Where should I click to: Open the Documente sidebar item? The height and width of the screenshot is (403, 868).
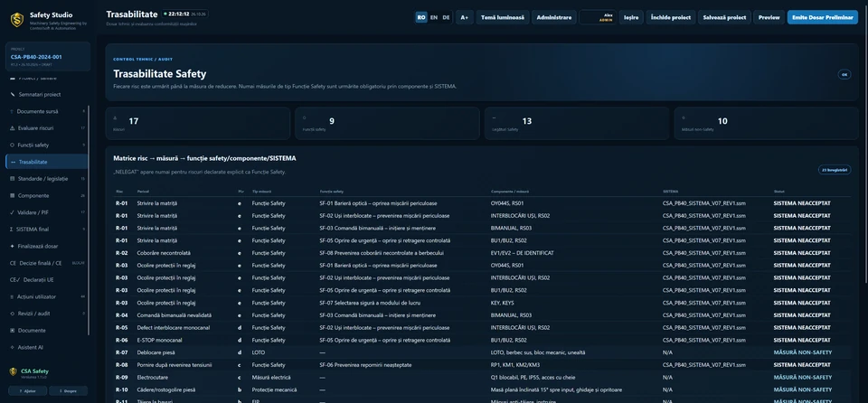[x=47, y=331]
